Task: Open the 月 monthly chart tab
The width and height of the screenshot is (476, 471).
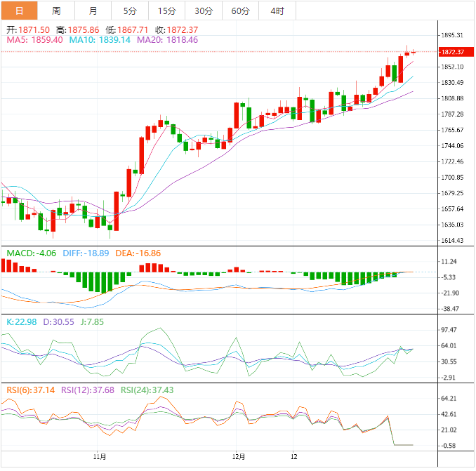Action: tap(93, 11)
